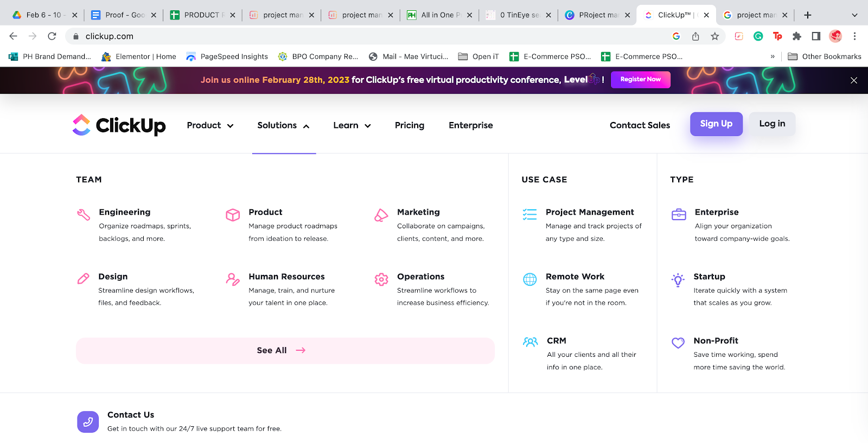This screenshot has width=868, height=443.
Task: Open the browser share icon
Action: click(x=695, y=36)
